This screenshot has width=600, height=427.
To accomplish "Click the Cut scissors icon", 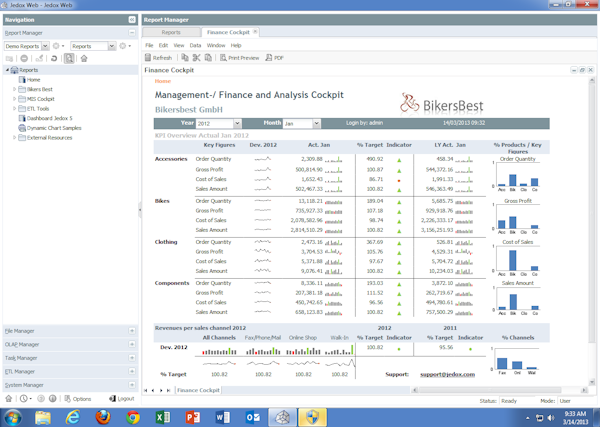I will pos(196,57).
